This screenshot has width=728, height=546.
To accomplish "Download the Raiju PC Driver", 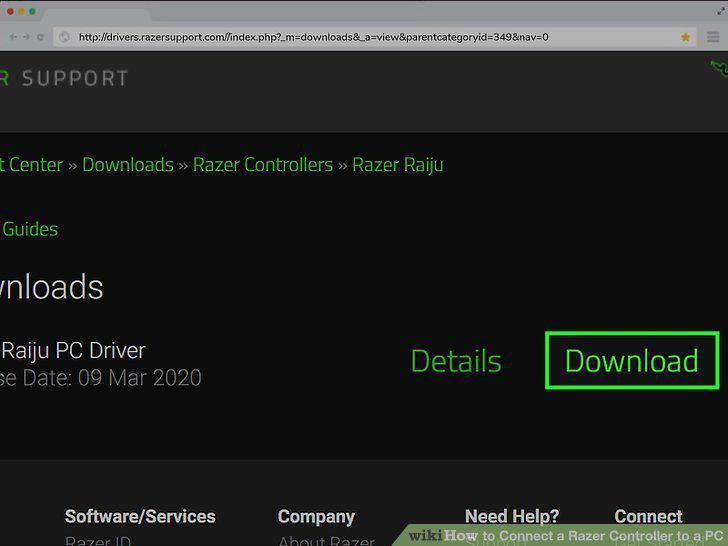I will pos(632,360).
